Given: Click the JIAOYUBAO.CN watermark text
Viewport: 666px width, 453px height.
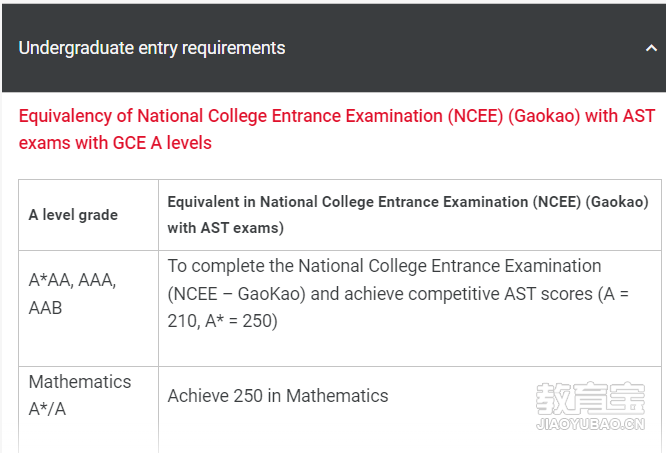Looking at the screenshot, I should pos(590,424).
